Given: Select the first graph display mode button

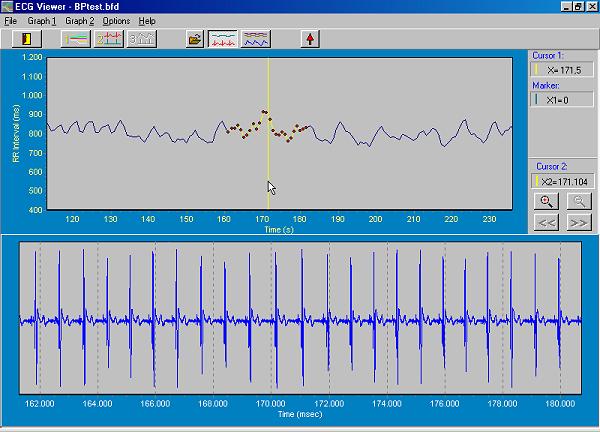Looking at the screenshot, I should (76, 39).
